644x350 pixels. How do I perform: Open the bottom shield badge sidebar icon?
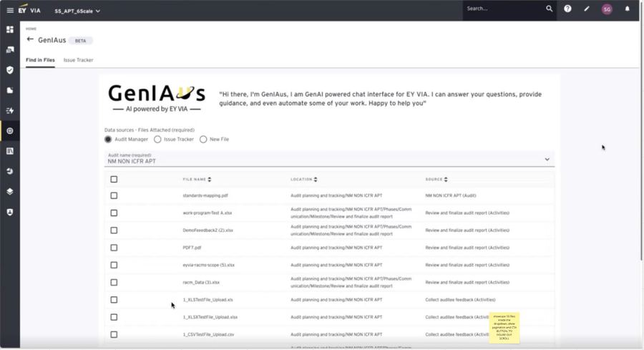pos(10,212)
